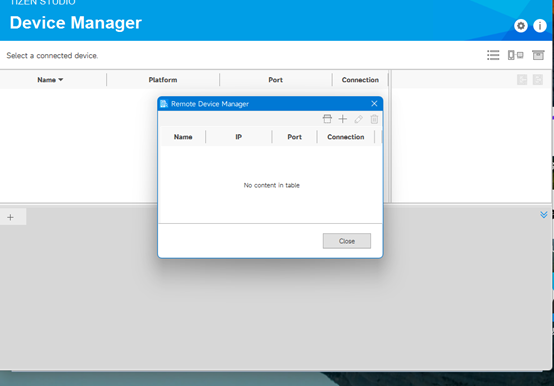Click the Remote Device Manager title icon
This screenshot has height=386, width=554.
(164, 103)
